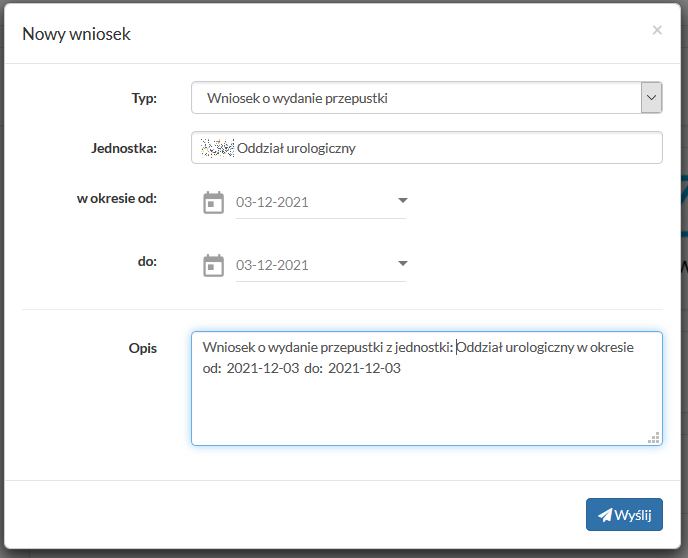Select the 'Wniosek o wydanie przepustki' type field
Viewport: 688px width, 558px height.
415,98
